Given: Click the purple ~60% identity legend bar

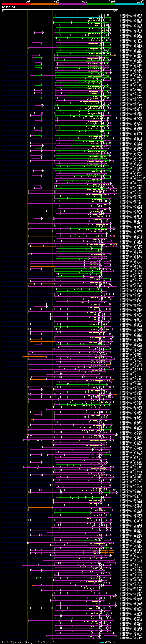Looking at the screenshot, I should point(73,4).
